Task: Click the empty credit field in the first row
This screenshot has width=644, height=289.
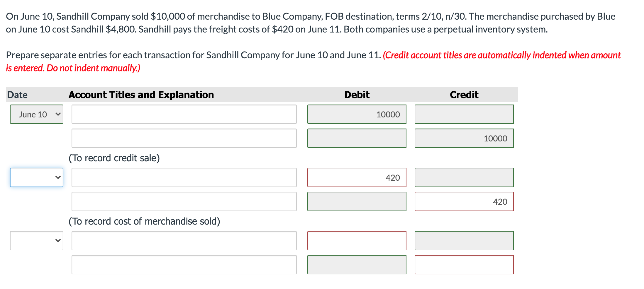Action: click(464, 114)
